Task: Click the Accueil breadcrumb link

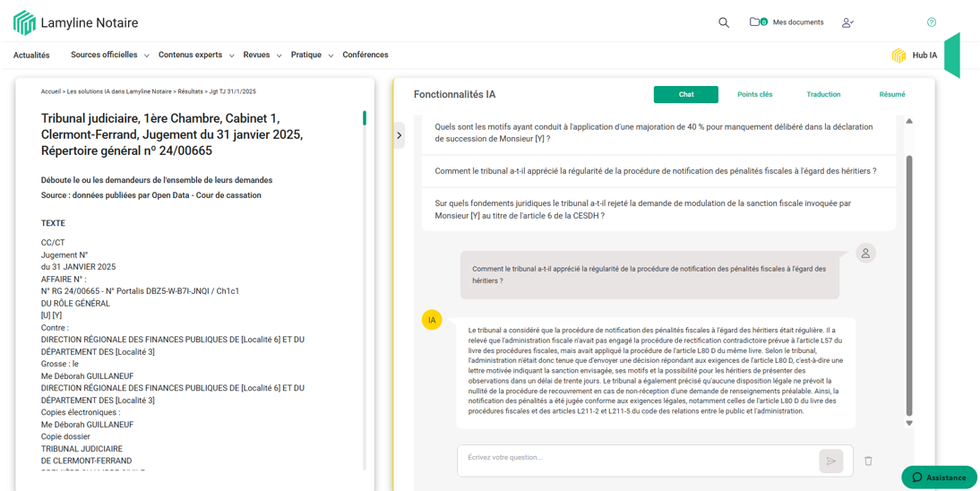Action: (51, 91)
